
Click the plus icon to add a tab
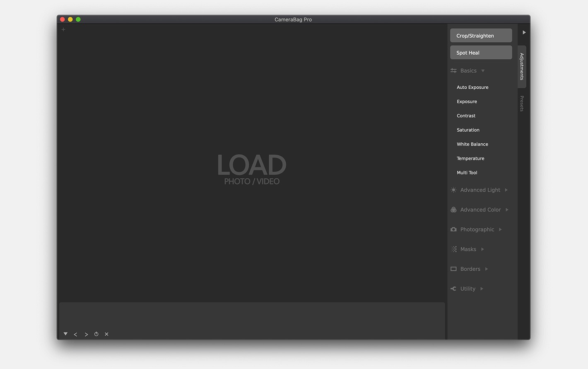pyautogui.click(x=63, y=29)
